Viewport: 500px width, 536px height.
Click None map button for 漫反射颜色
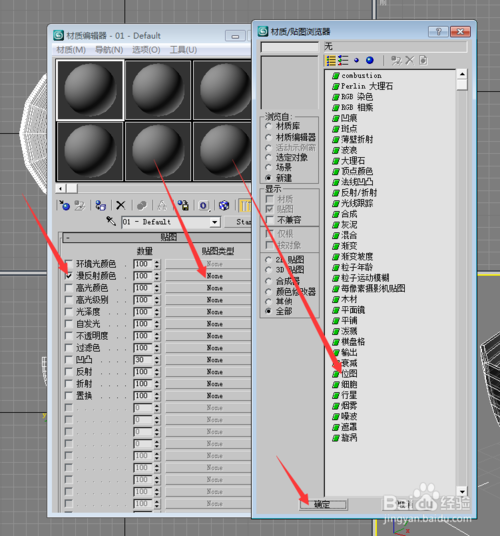(x=208, y=276)
